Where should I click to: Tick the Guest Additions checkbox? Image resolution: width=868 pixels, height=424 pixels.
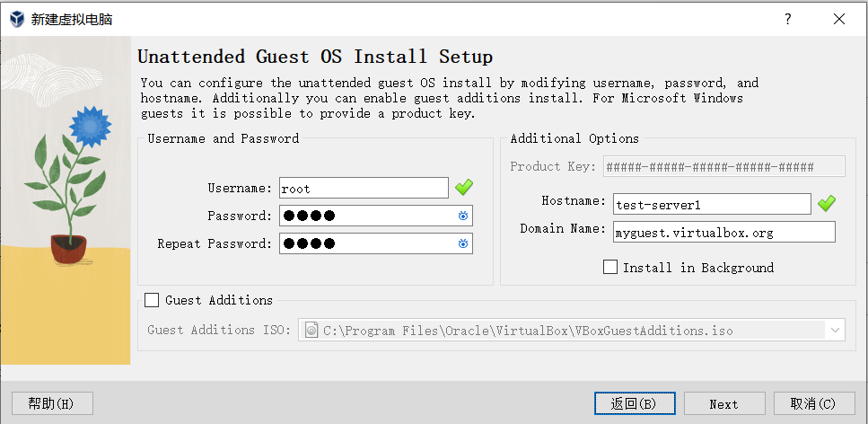coord(152,300)
